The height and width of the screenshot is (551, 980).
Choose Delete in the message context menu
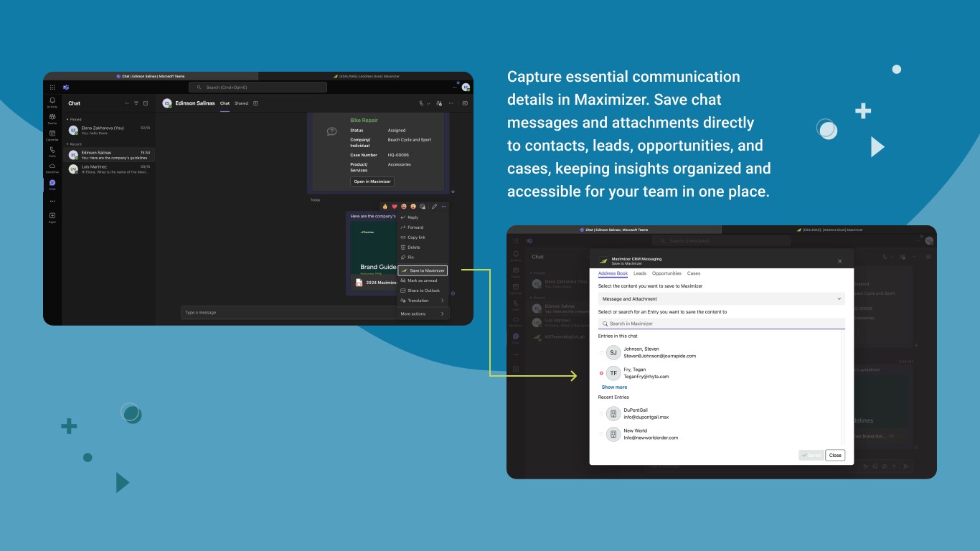423,248
